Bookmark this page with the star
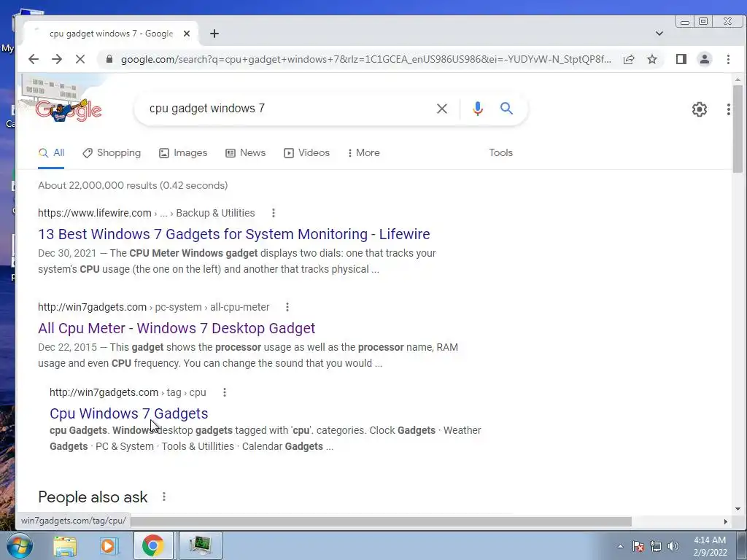This screenshot has width=747, height=560. pos(652,59)
